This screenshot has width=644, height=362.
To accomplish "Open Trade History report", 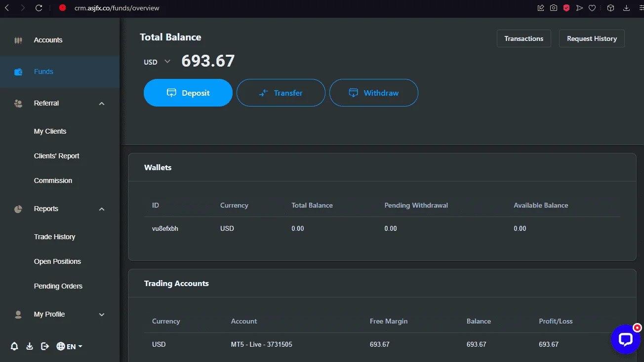I will [54, 237].
